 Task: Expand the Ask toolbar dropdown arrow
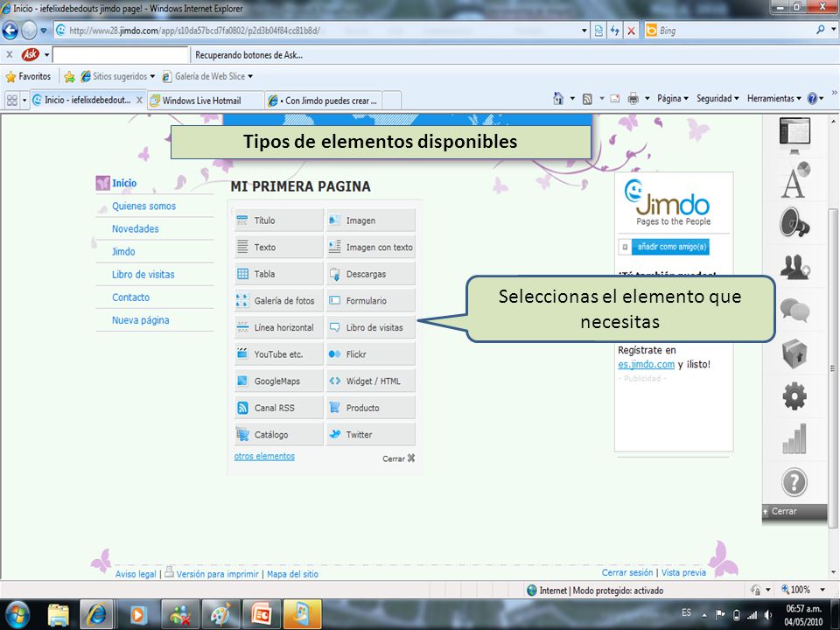46,54
